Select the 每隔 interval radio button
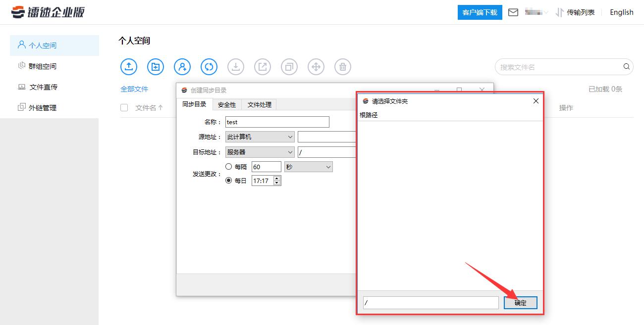 [227, 166]
